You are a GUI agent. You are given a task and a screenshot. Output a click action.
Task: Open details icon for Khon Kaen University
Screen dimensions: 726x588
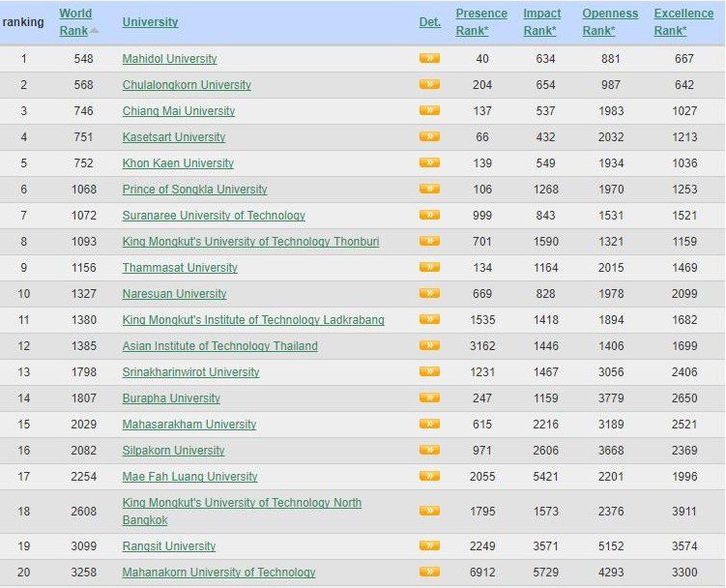click(x=429, y=162)
